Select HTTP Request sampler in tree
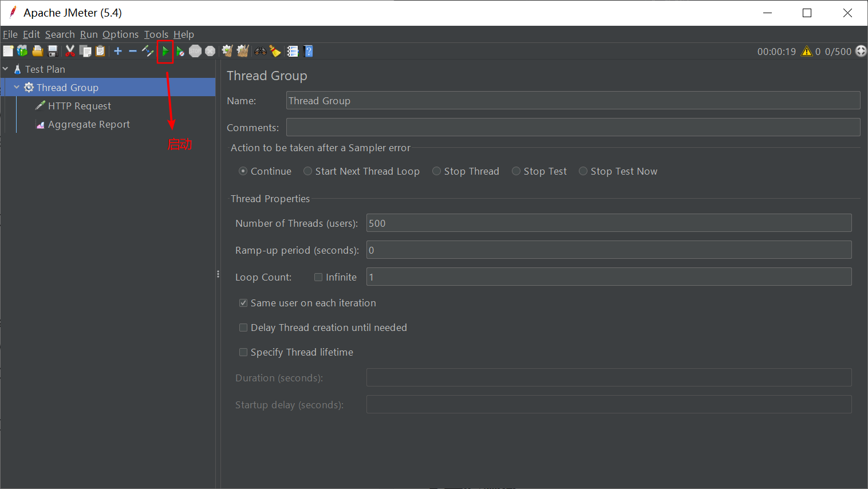868x489 pixels. (x=80, y=106)
